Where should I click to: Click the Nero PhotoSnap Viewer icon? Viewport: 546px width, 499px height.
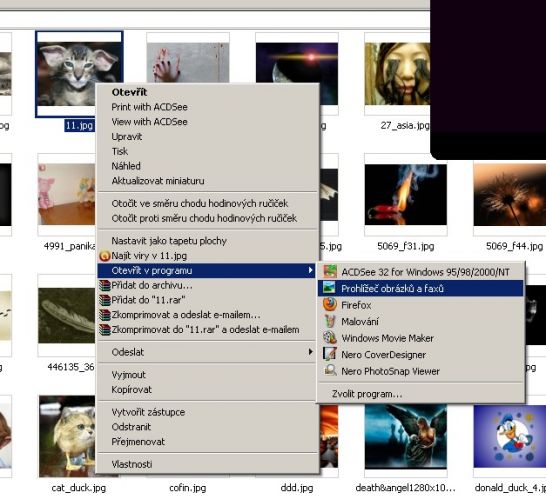click(330, 371)
